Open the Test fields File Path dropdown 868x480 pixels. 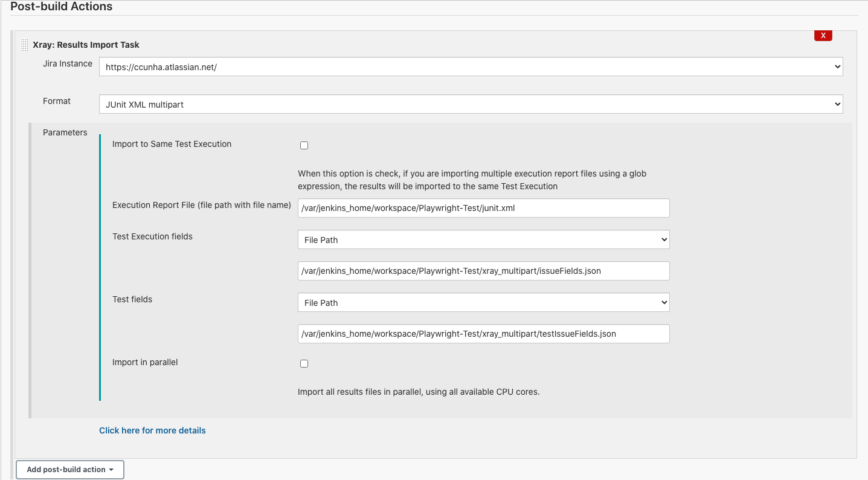pyautogui.click(x=483, y=302)
